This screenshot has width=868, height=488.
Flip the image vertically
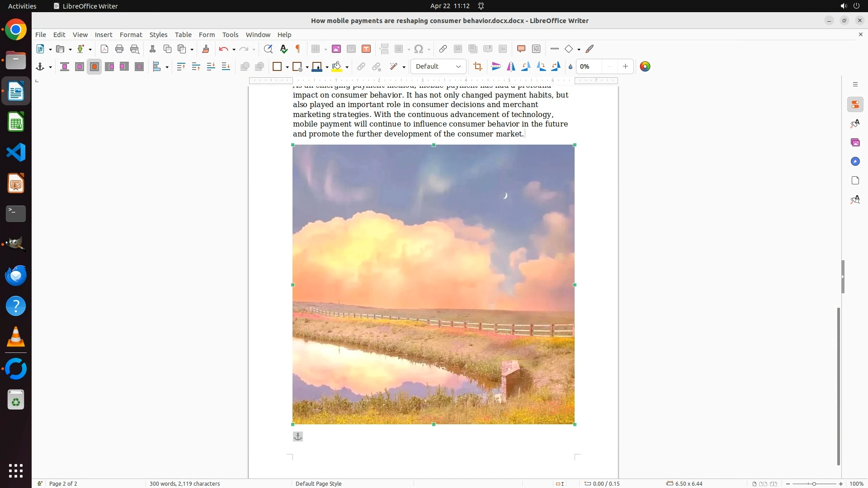coord(496,67)
